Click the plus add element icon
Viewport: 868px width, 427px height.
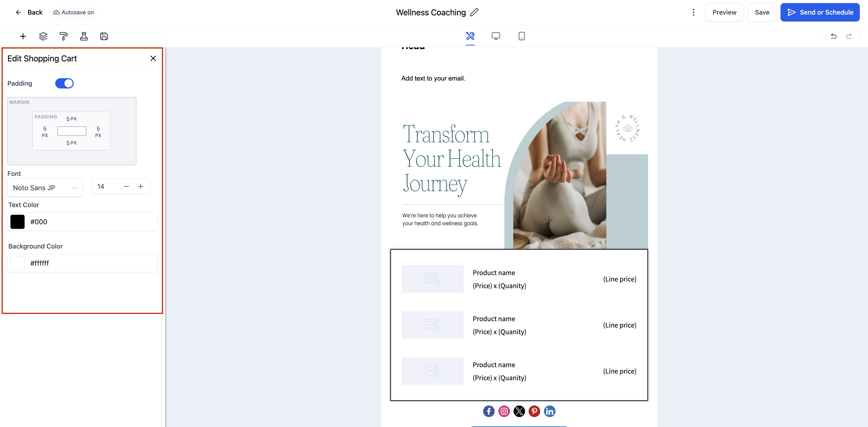click(23, 36)
